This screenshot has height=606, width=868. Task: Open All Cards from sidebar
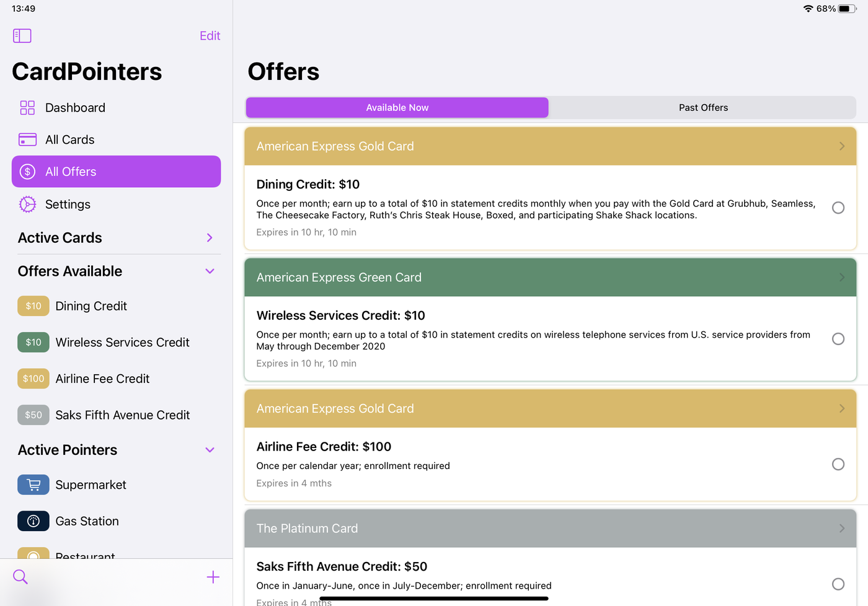pos(116,139)
